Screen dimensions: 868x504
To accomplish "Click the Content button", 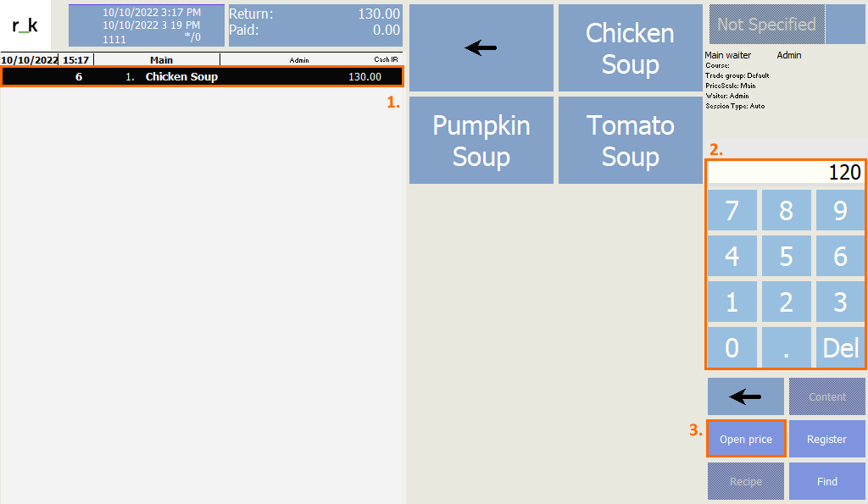I will (x=826, y=396).
